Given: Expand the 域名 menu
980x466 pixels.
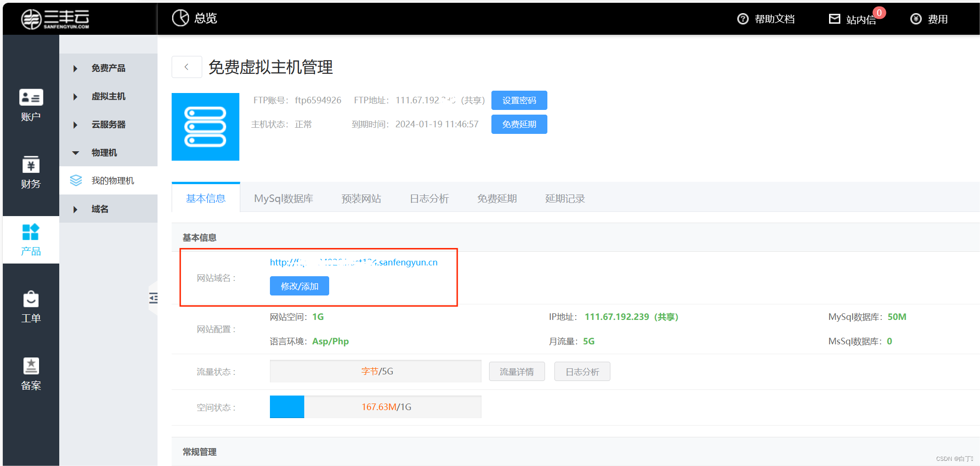Looking at the screenshot, I should pyautogui.click(x=108, y=209).
